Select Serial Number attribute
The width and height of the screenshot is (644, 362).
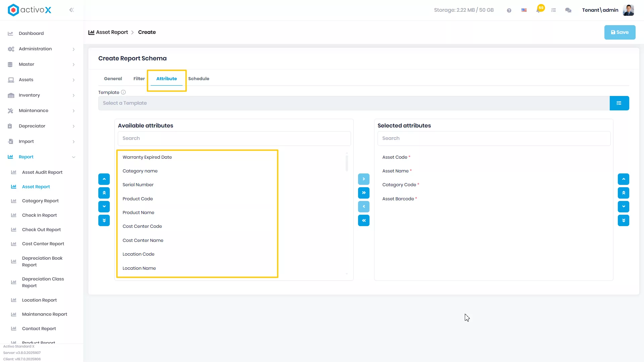[138, 185]
